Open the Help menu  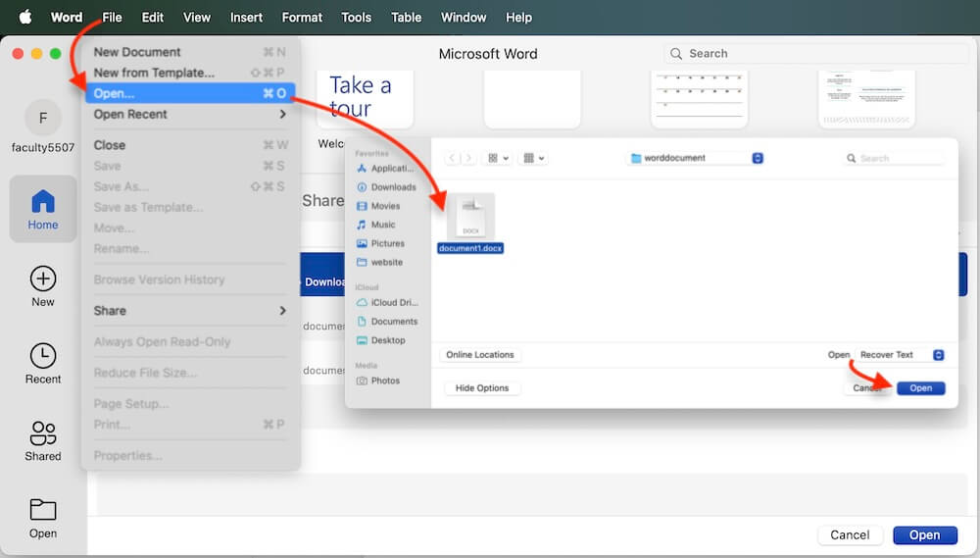coord(518,17)
